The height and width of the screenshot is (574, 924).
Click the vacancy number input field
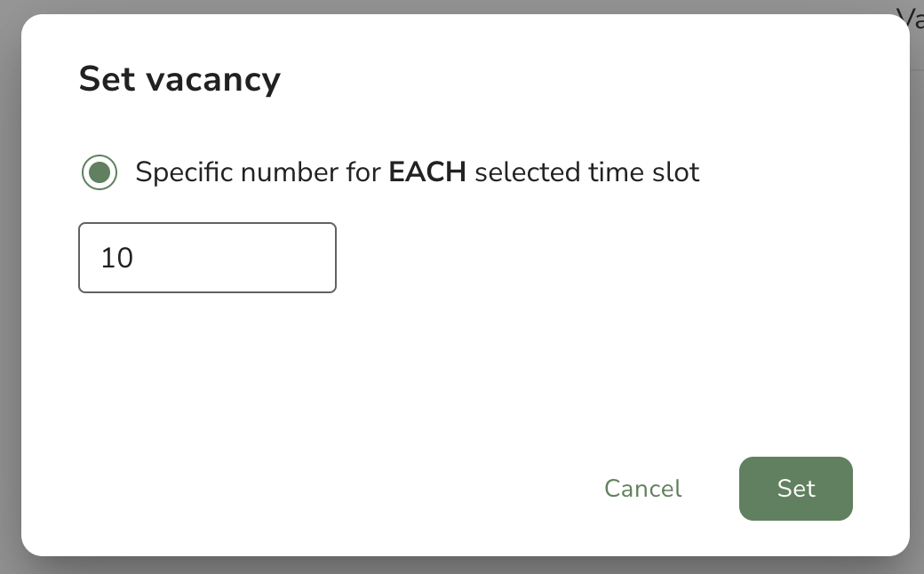tap(207, 258)
